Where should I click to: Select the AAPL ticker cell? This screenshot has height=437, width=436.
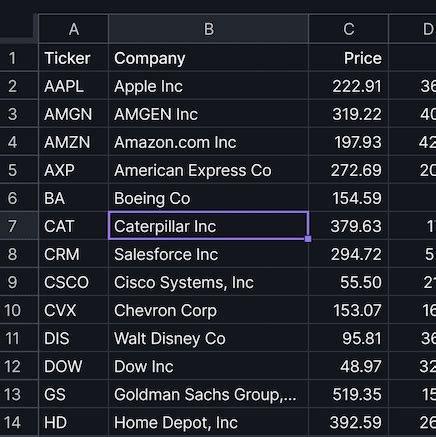[73, 86]
